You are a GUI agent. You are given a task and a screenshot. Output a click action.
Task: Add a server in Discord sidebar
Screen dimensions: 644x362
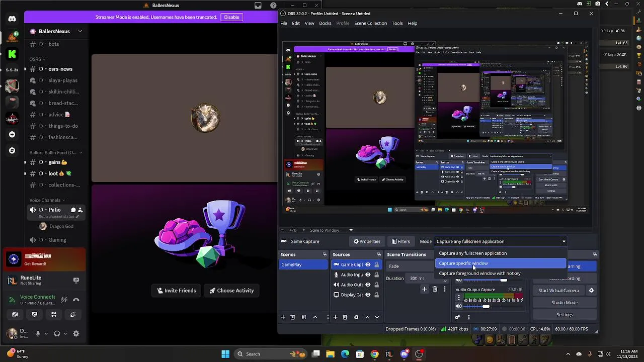[12, 134]
